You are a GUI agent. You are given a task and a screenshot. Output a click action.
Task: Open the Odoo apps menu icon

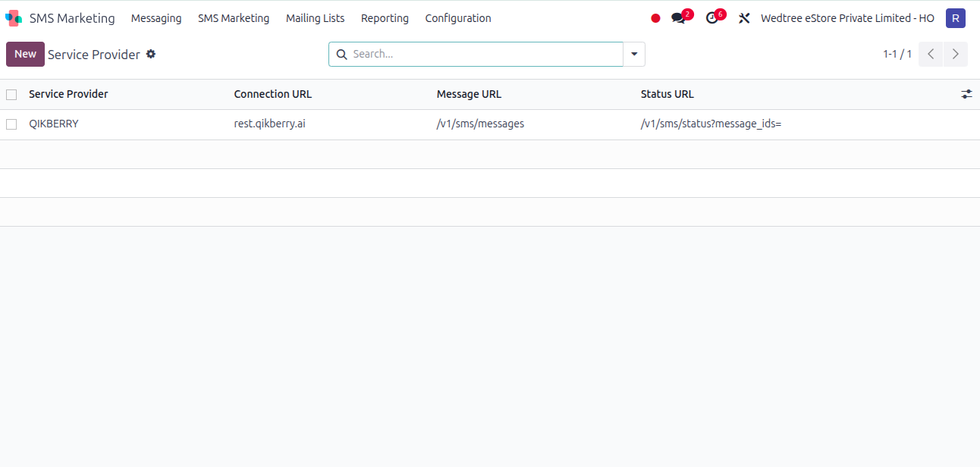coord(12,17)
